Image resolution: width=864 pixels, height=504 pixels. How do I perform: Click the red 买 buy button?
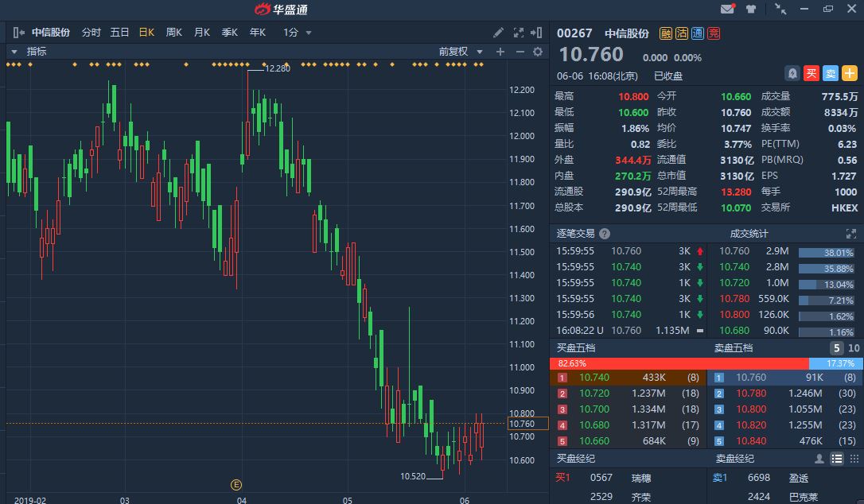(811, 73)
